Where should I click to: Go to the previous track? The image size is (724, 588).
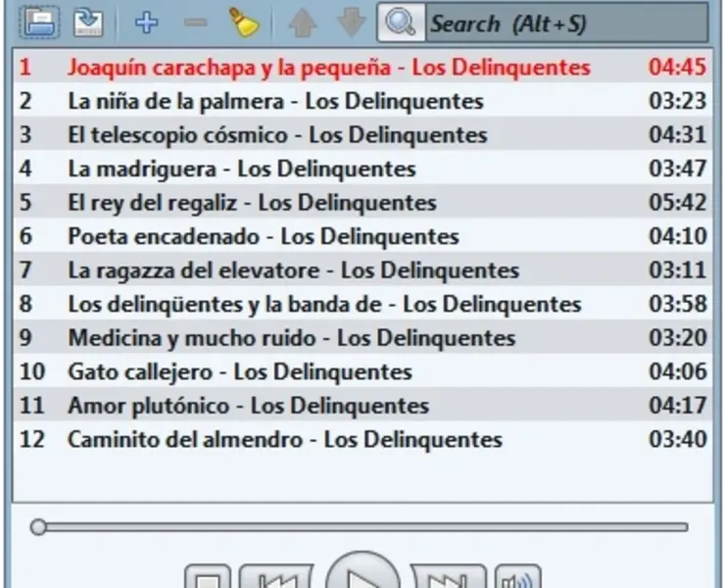pos(276,576)
